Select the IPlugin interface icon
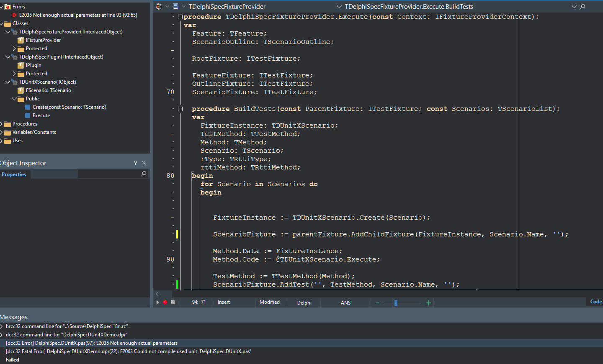The height and width of the screenshot is (364, 603). tap(21, 65)
